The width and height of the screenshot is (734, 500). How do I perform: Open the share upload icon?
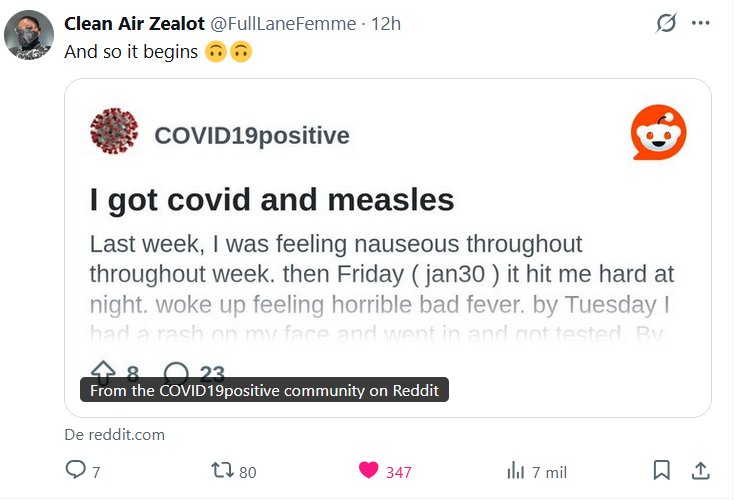click(x=701, y=470)
